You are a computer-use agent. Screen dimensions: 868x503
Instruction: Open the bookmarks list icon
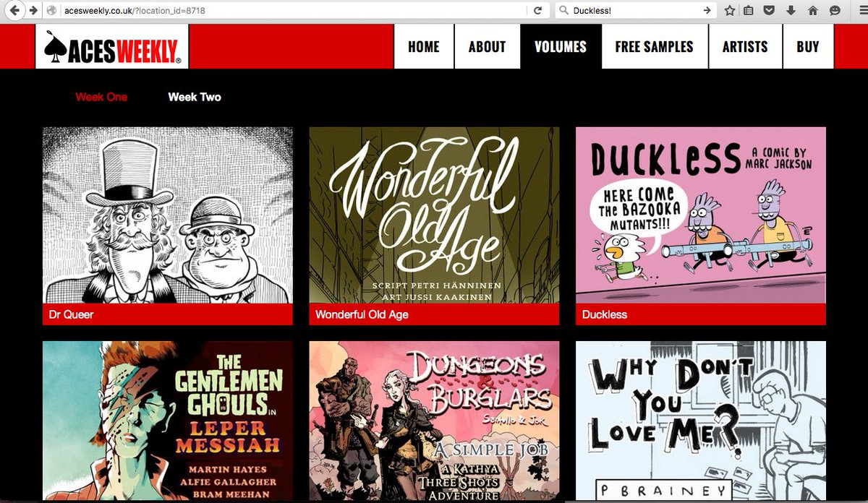pyautogui.click(x=749, y=11)
